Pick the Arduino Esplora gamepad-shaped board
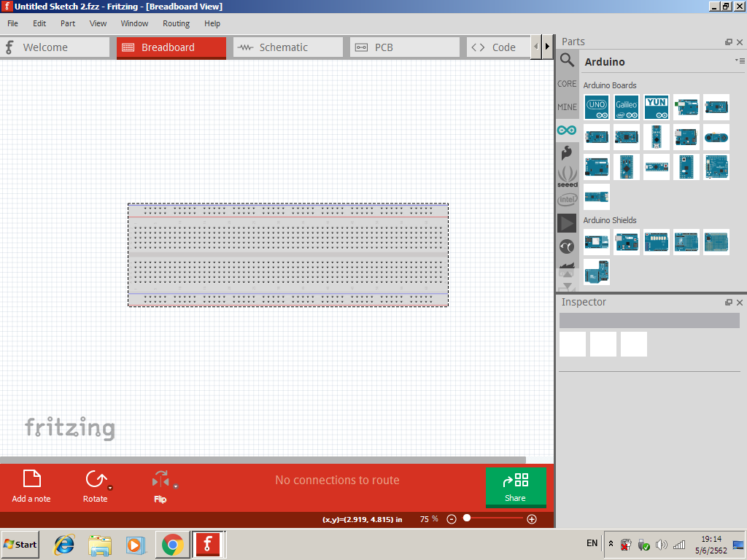This screenshot has width=747, height=560. click(716, 137)
